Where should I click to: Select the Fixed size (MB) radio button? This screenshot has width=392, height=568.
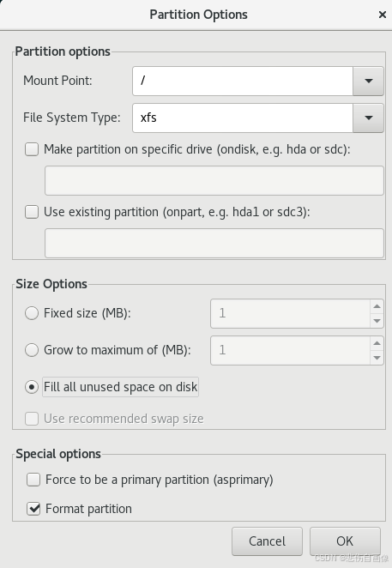pos(32,313)
